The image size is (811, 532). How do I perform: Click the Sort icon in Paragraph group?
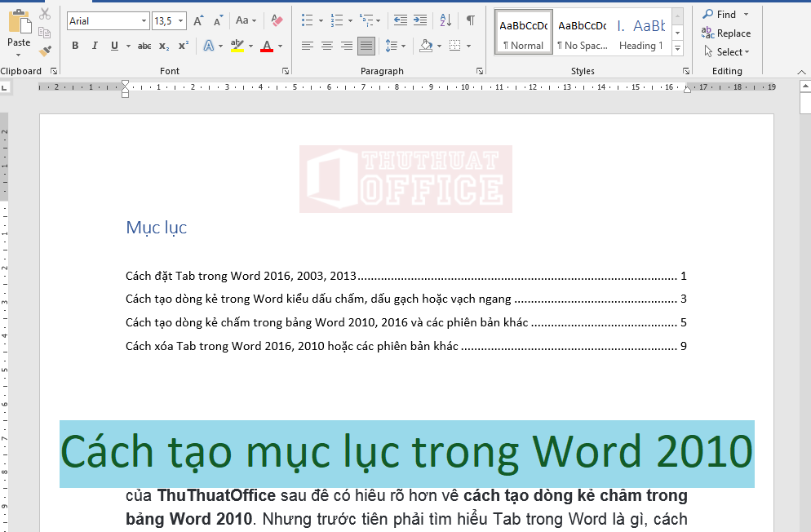(x=445, y=20)
